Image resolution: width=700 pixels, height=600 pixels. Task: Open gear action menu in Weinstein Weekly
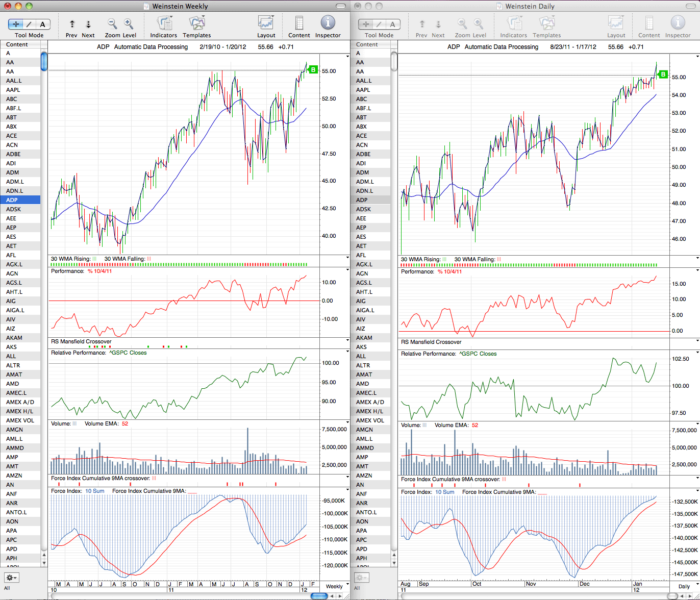[x=12, y=578]
